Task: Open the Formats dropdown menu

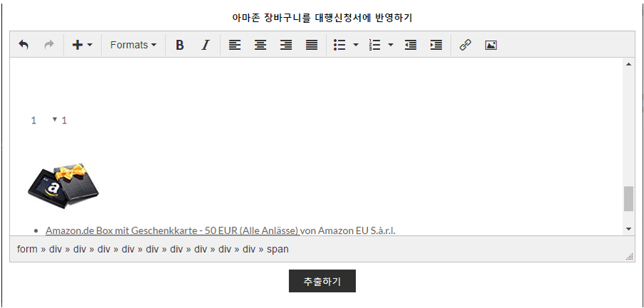Action: [x=133, y=45]
